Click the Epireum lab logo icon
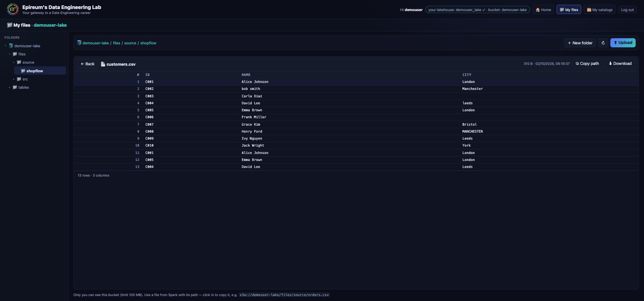The image size is (644, 301). point(13,9)
